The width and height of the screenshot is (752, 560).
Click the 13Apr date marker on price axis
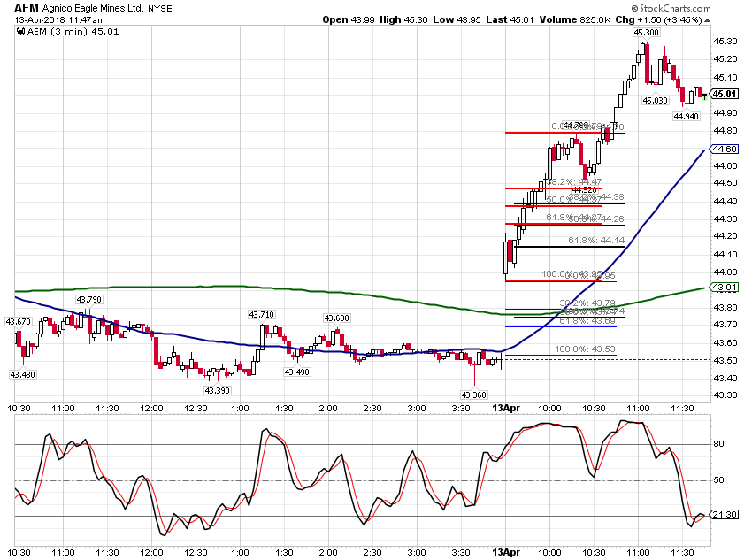coord(506,408)
